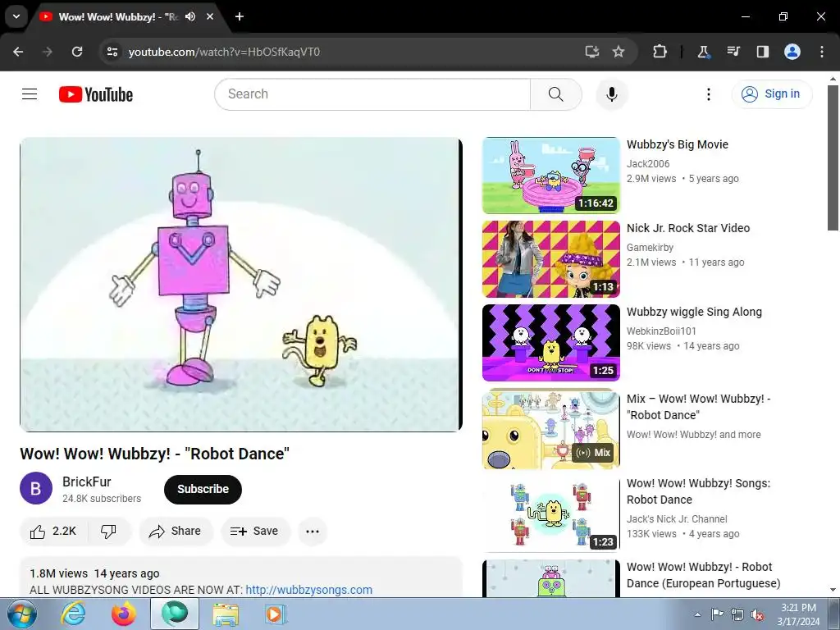Click the WebkinzBoii101 channel name
Screen dimensions: 840x630
[x=662, y=331]
